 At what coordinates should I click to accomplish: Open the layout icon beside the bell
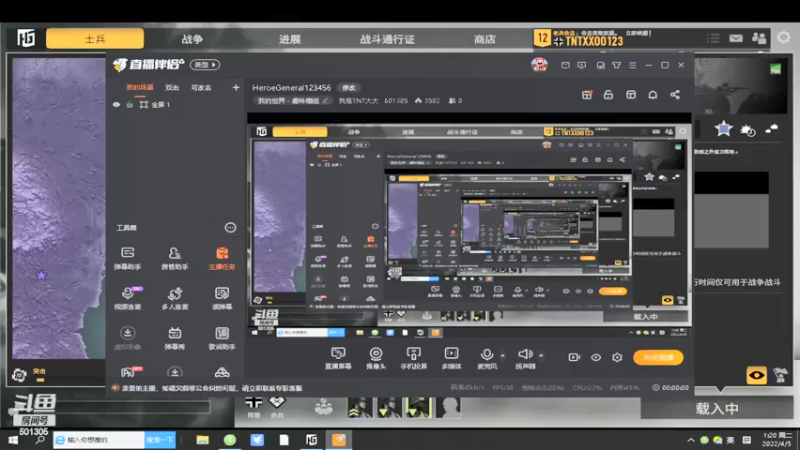(x=631, y=95)
